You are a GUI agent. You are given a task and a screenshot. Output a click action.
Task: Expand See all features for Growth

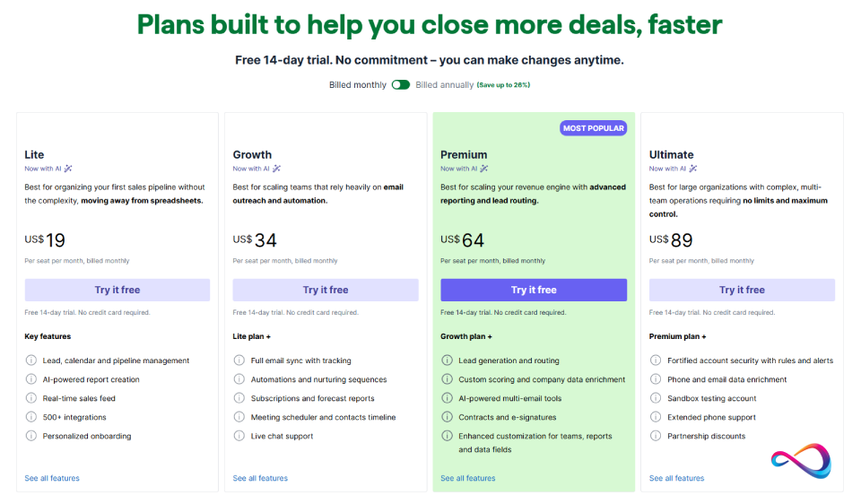click(260, 478)
